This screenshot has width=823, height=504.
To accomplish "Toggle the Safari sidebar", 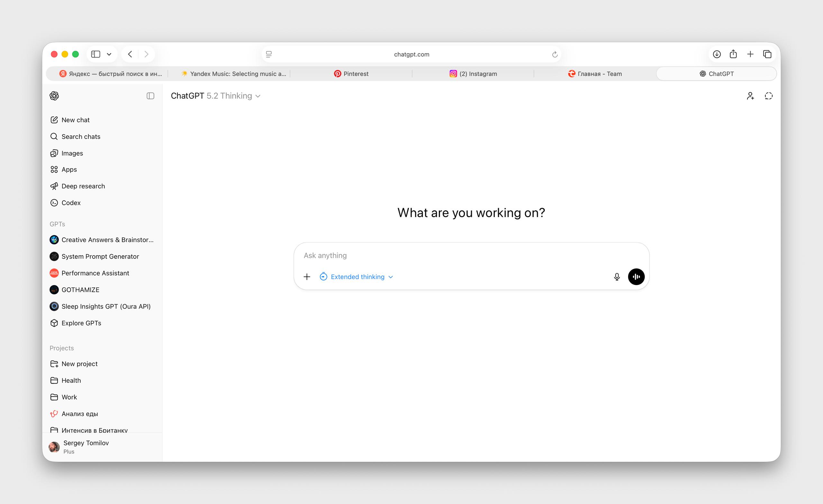I will (96, 54).
